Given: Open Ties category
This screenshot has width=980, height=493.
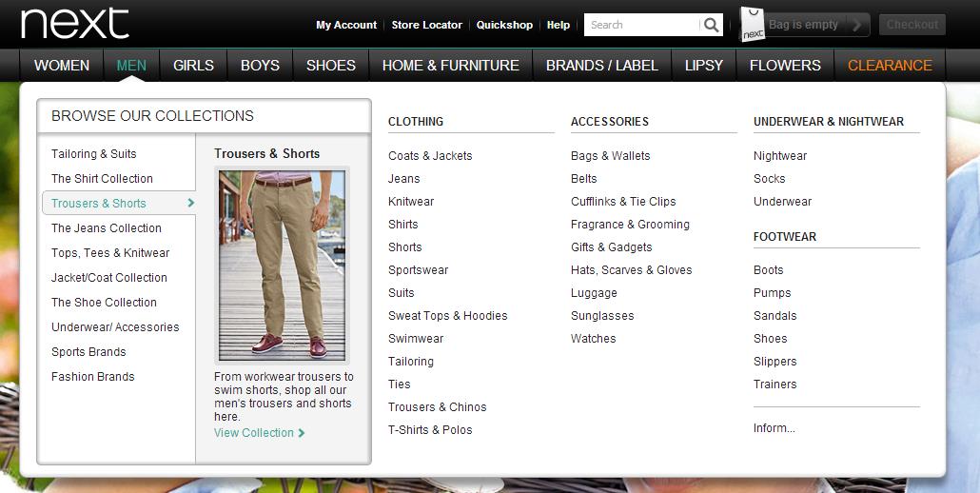Looking at the screenshot, I should tap(400, 385).
